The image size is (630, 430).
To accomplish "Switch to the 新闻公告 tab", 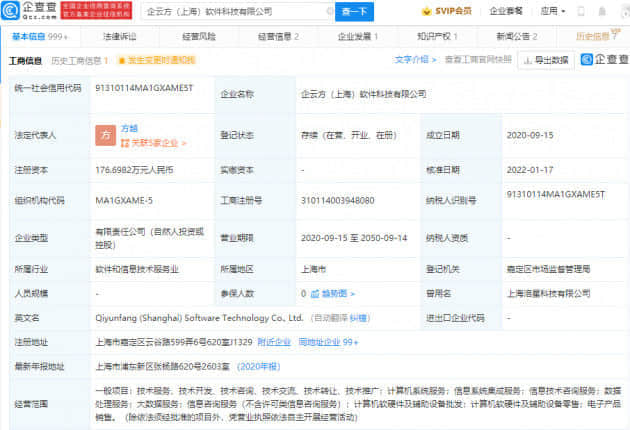I will (517, 37).
